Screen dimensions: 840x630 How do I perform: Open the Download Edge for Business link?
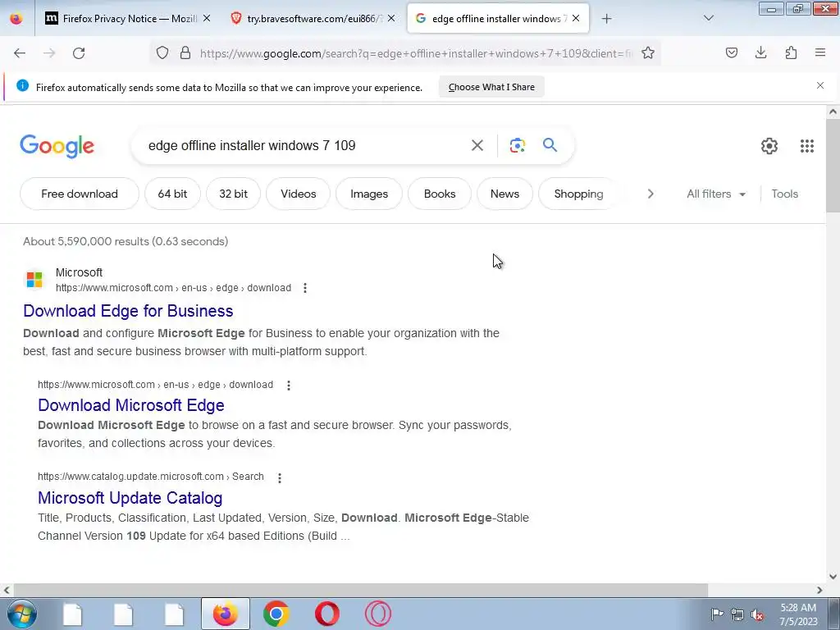128,311
